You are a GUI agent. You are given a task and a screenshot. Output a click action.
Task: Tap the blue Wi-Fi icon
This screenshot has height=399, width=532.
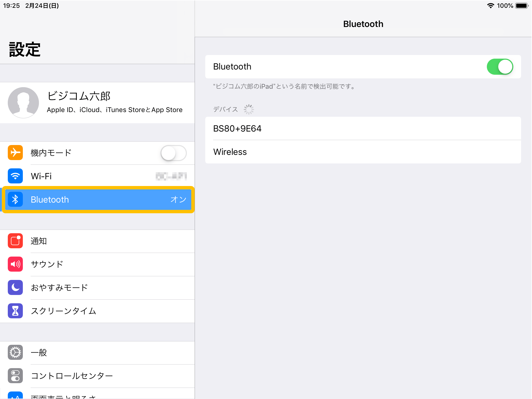[15, 176]
